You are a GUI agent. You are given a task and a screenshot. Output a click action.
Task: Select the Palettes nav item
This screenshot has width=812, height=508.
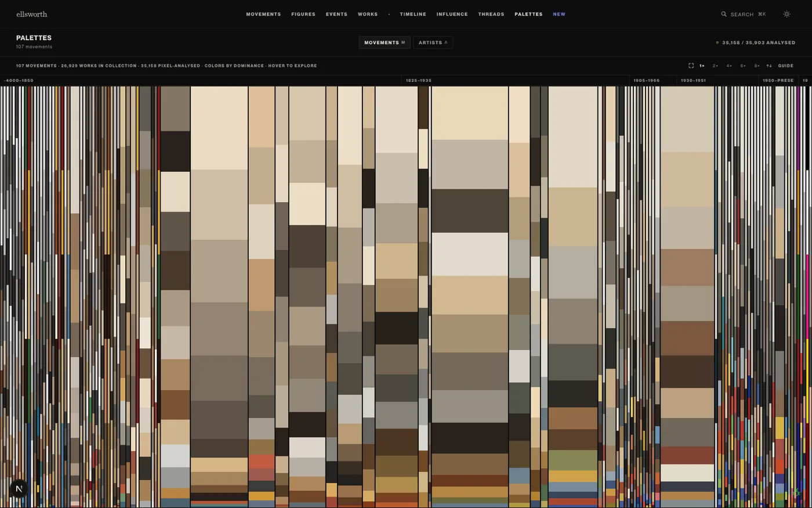(528, 14)
